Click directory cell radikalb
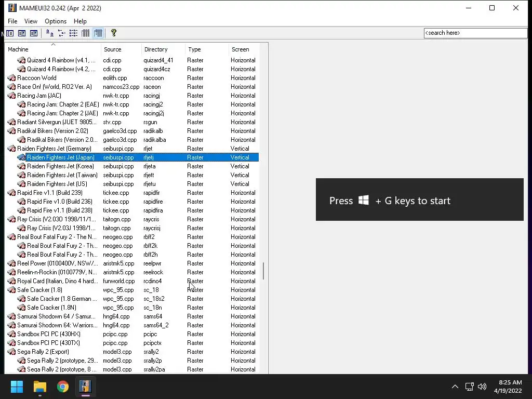Viewport: 532px width, 399px height. [153, 131]
